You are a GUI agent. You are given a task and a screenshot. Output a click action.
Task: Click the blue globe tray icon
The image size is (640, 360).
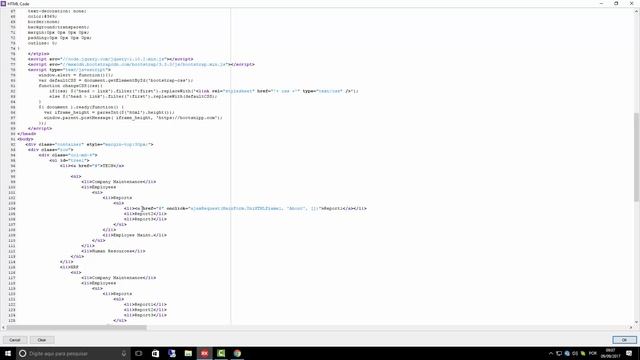567,353
